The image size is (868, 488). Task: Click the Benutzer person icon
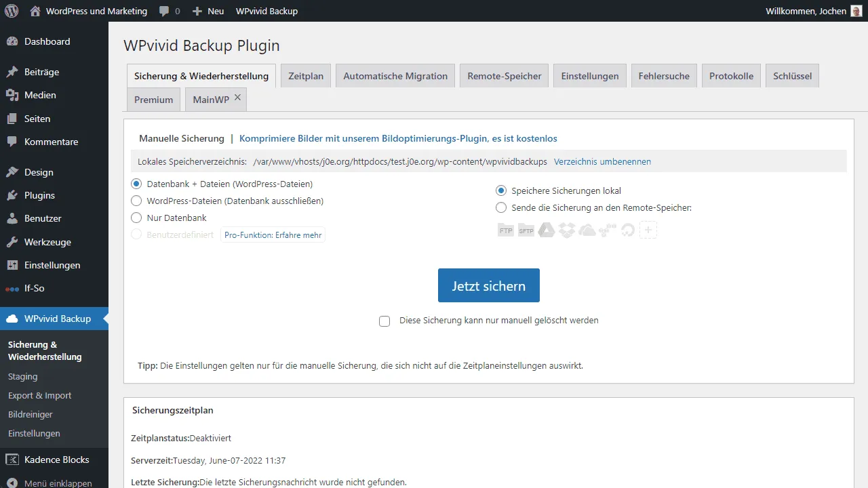coord(12,218)
